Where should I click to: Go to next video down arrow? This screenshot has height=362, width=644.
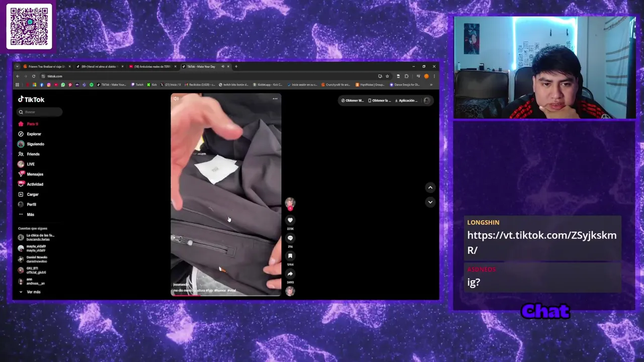[x=430, y=202]
